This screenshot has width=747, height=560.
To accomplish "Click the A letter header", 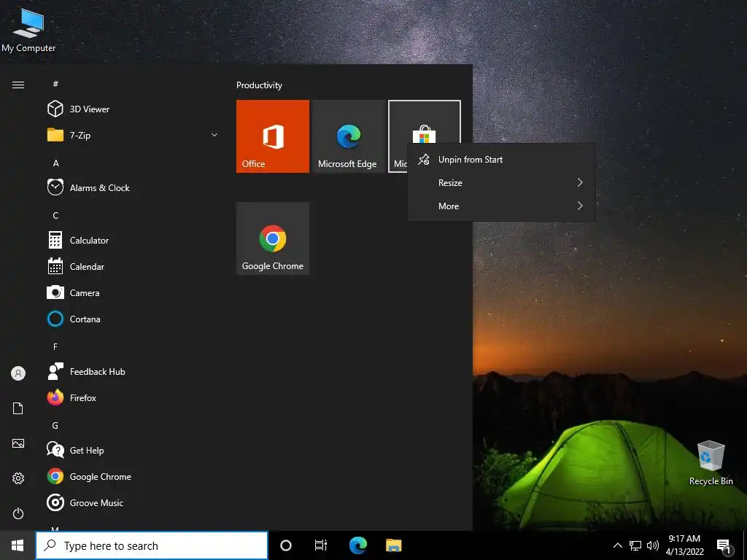I will (55, 163).
